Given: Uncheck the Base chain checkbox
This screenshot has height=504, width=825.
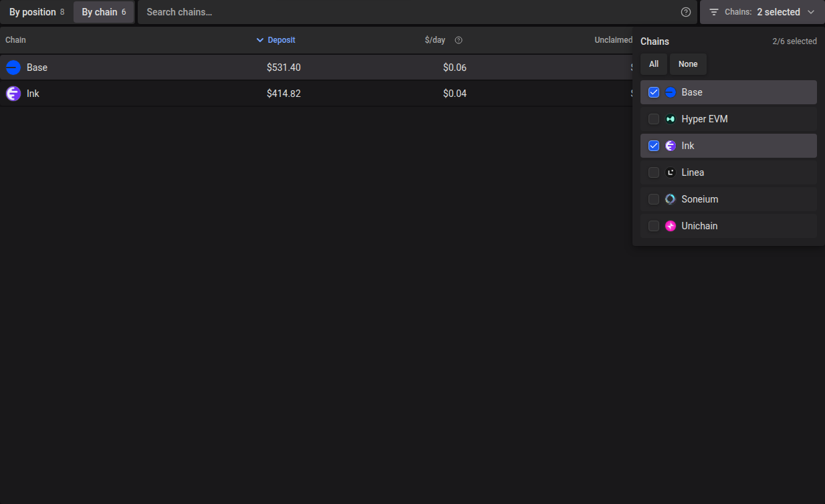Looking at the screenshot, I should (x=654, y=92).
